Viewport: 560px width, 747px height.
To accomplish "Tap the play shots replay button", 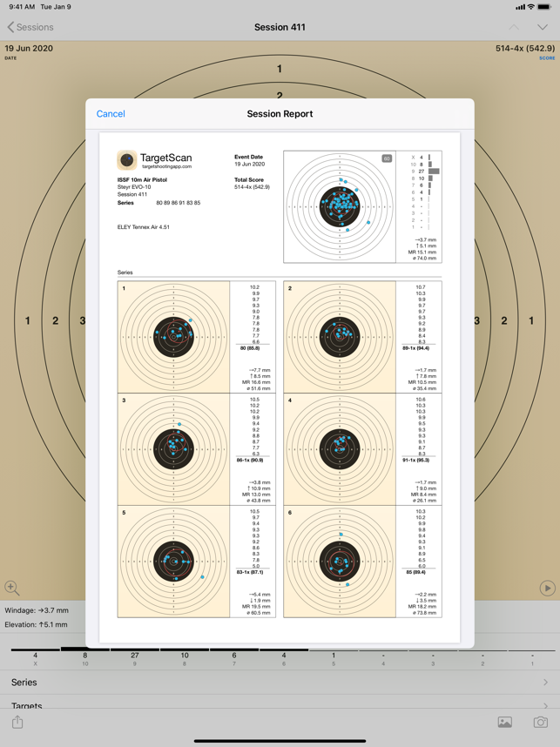I will click(x=547, y=588).
